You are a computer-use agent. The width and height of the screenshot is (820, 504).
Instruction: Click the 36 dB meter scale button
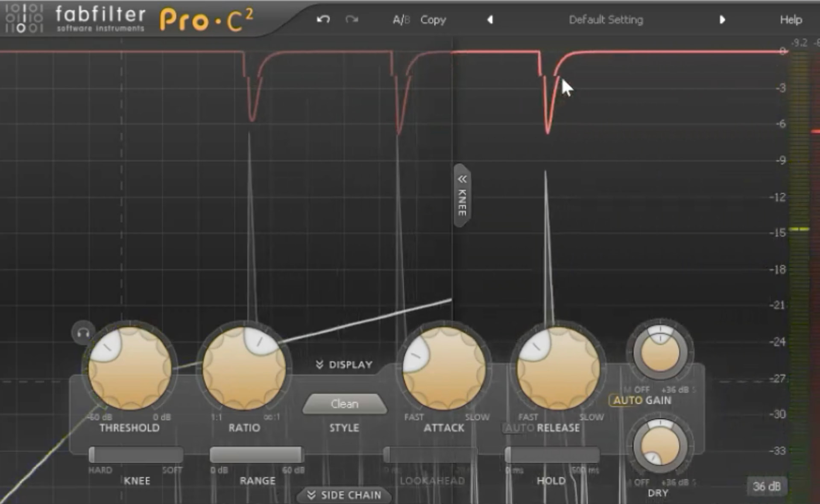766,487
